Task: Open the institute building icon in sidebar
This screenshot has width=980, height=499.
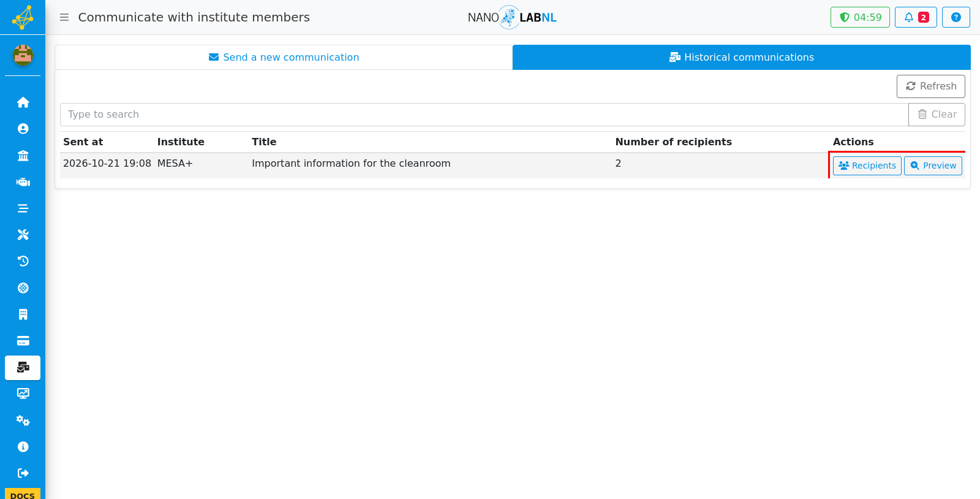Action: pyautogui.click(x=23, y=155)
